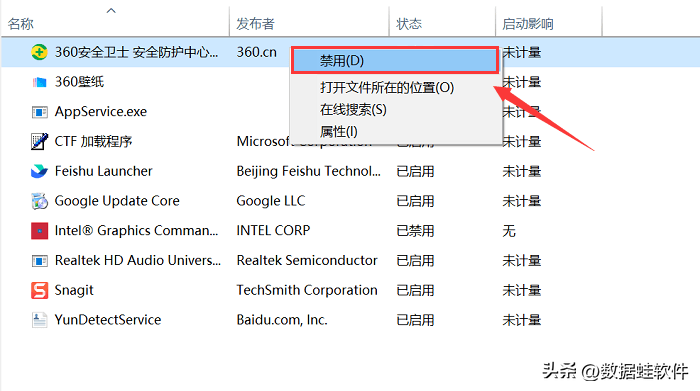Click the YunDetectService file icon
Viewport: 700px width, 391px height.
[39, 320]
